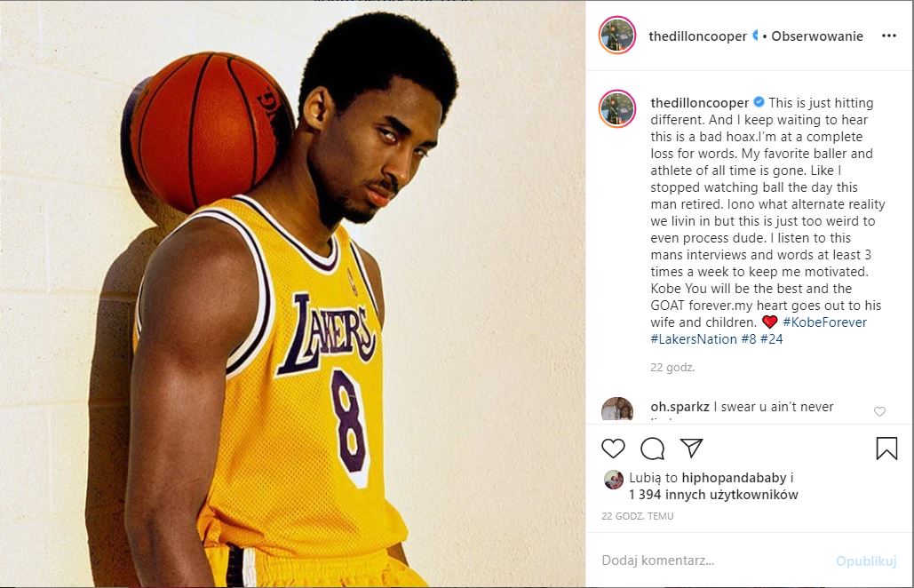Open the three-dot more options menu
This screenshot has width=914, height=588.
[888, 36]
